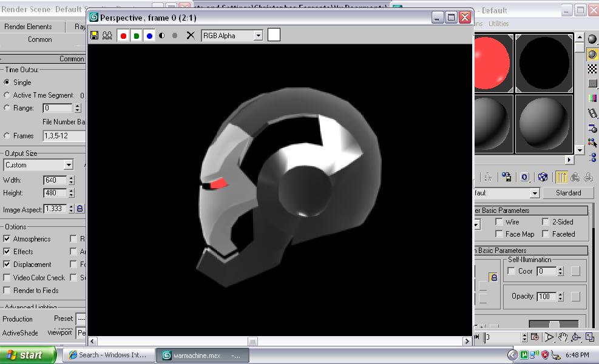
Task: Click the Opacity spinner arrows
Action: (560, 297)
